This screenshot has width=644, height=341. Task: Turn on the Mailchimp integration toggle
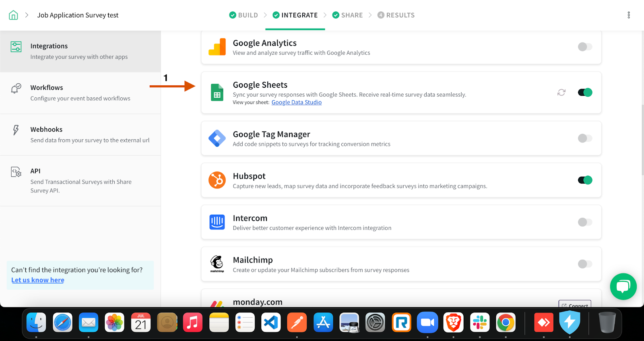(585, 264)
